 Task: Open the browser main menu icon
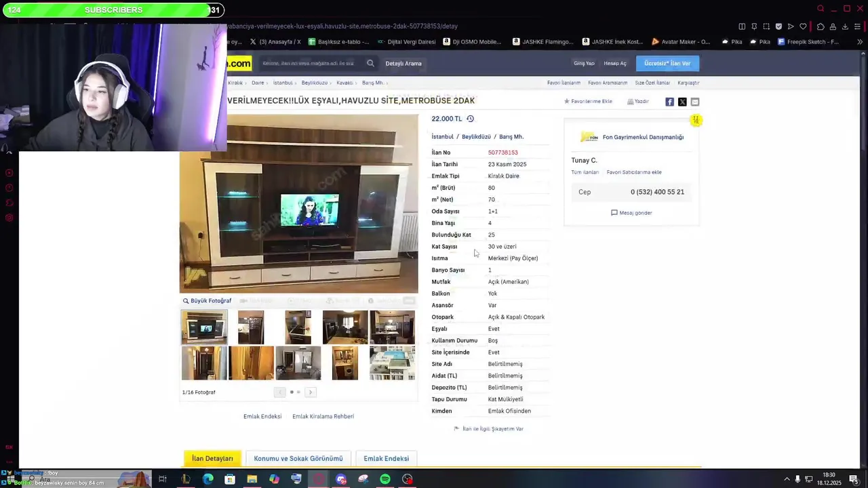click(858, 26)
